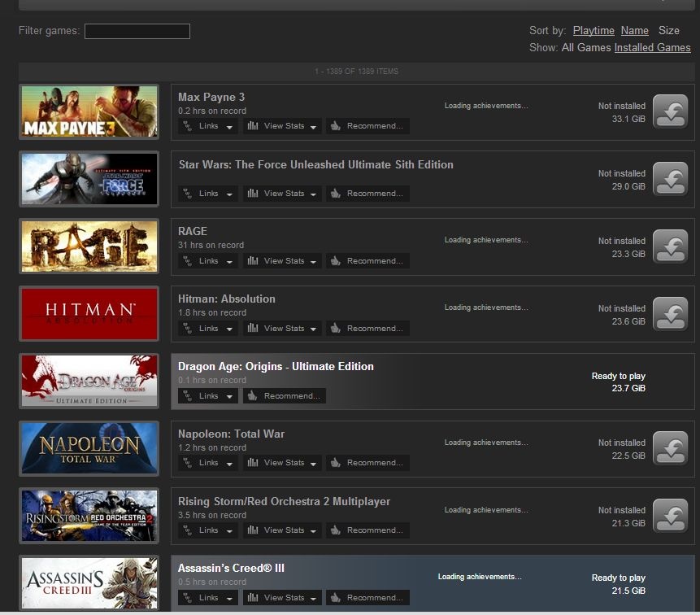Open Links dropdown for Star Wars Force Unleashed
The width and height of the screenshot is (700, 615).
tap(208, 194)
